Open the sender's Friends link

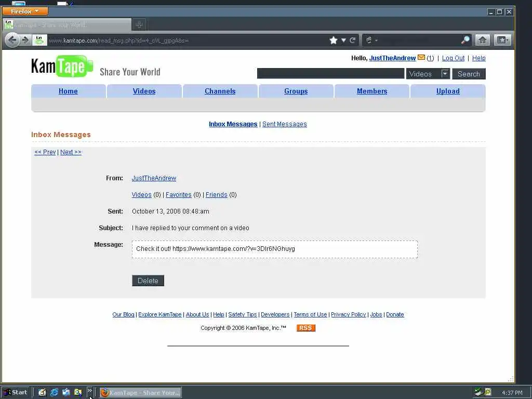click(217, 195)
